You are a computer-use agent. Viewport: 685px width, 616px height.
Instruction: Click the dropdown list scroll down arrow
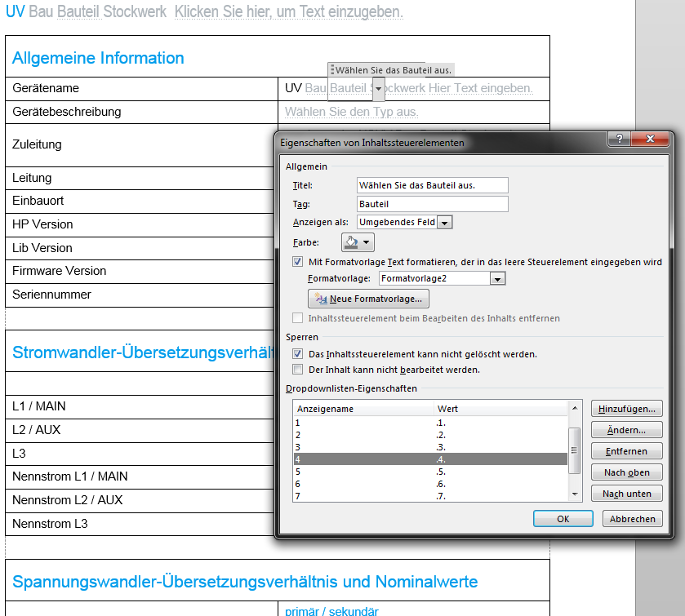[x=575, y=494]
